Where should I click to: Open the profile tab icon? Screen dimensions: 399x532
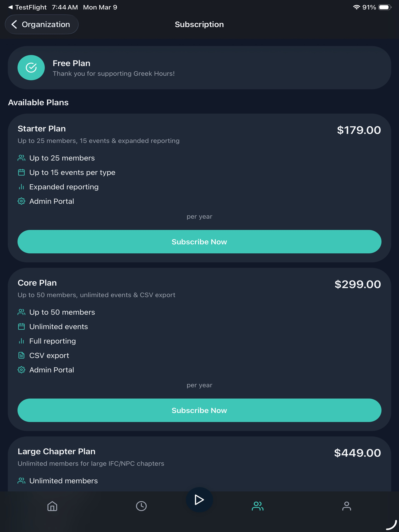pos(347,506)
